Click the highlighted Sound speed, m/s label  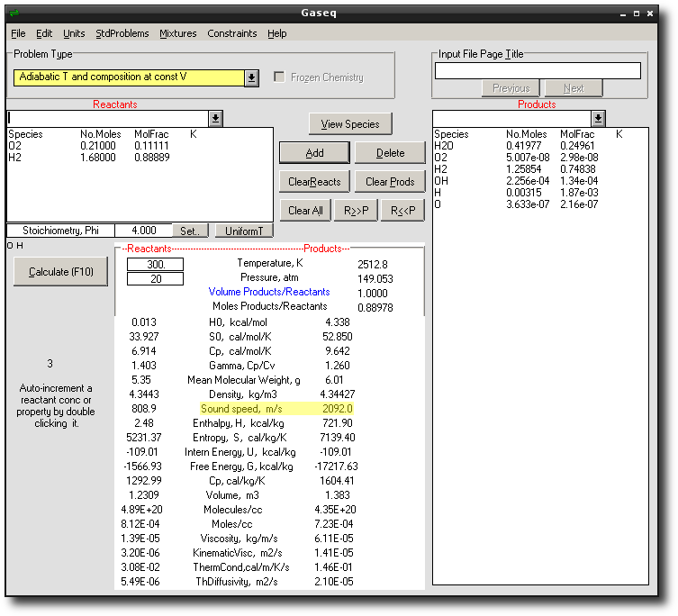point(241,409)
